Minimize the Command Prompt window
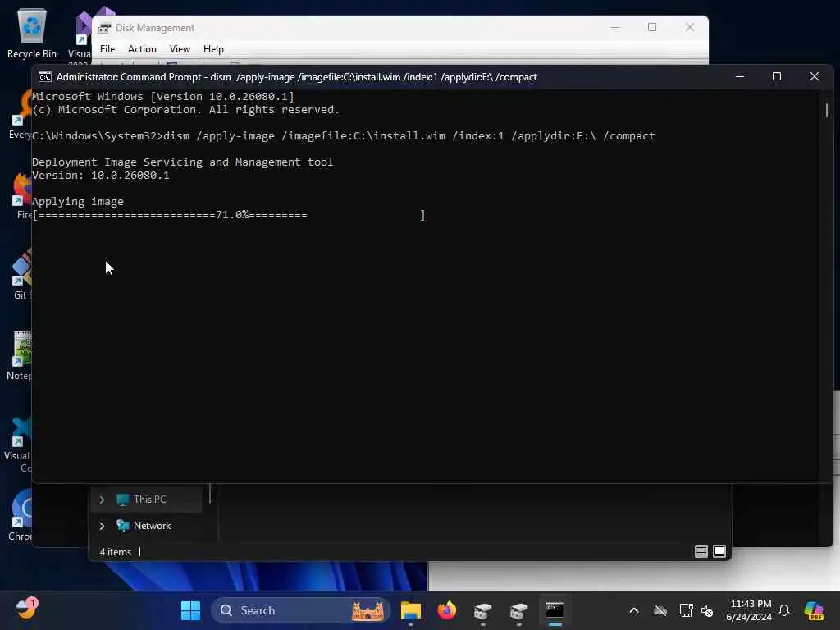Viewport: 840px width, 630px height. (740, 76)
